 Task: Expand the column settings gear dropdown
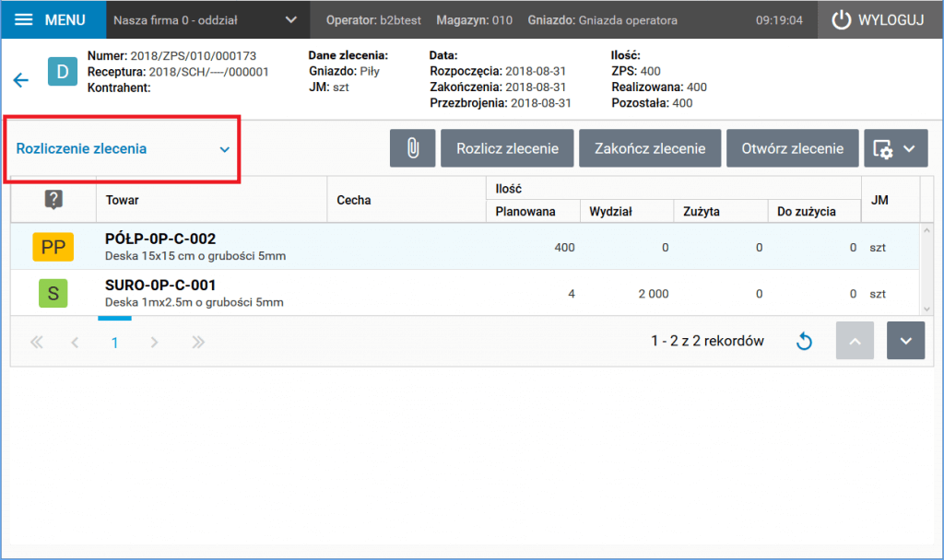(895, 148)
